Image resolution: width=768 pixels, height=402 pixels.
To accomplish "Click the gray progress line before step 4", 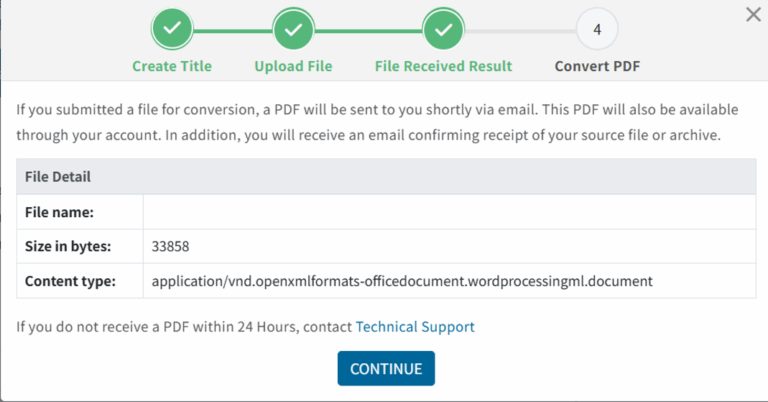I will (520, 30).
